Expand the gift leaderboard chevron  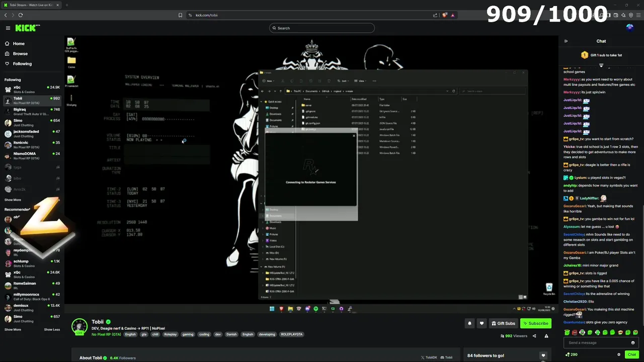pyautogui.click(x=601, y=65)
